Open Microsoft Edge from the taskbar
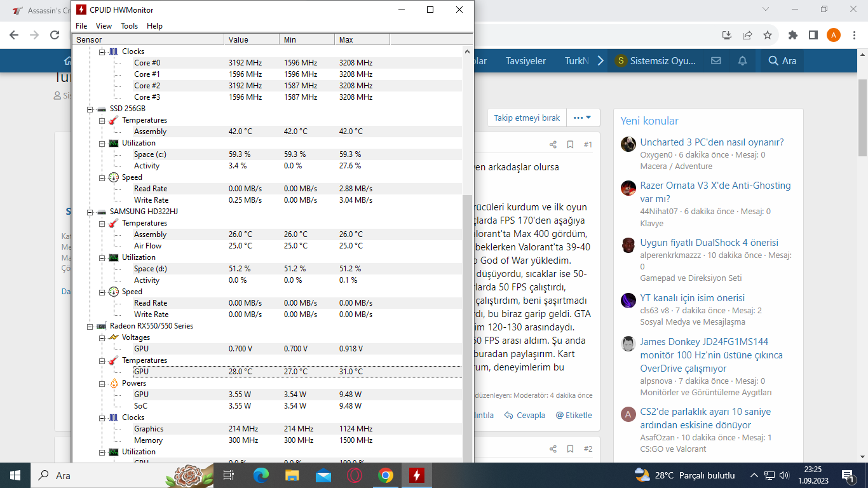868x488 pixels. [261, 475]
